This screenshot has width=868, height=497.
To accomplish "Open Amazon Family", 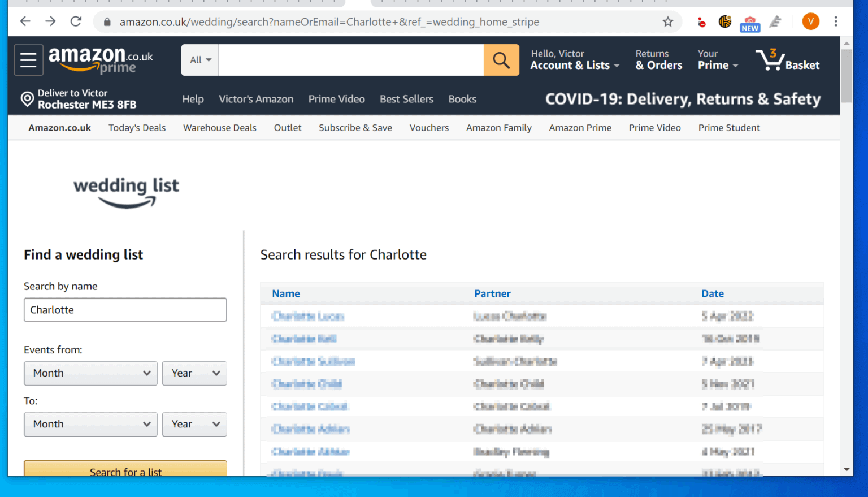I will pyautogui.click(x=499, y=128).
